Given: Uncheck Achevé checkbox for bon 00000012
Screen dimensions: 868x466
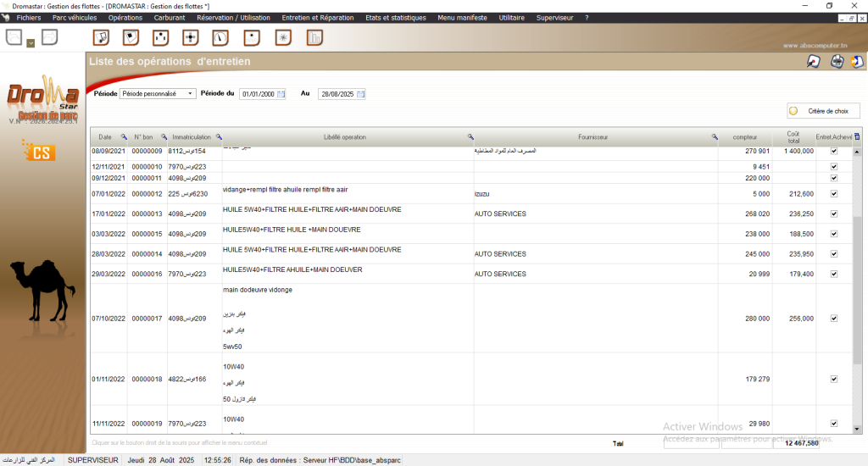Looking at the screenshot, I should pyautogui.click(x=834, y=194).
